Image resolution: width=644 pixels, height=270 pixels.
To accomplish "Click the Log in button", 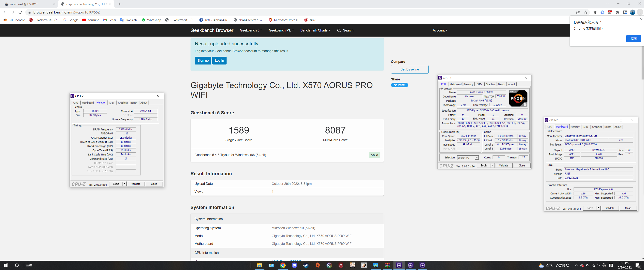I will point(219,61).
